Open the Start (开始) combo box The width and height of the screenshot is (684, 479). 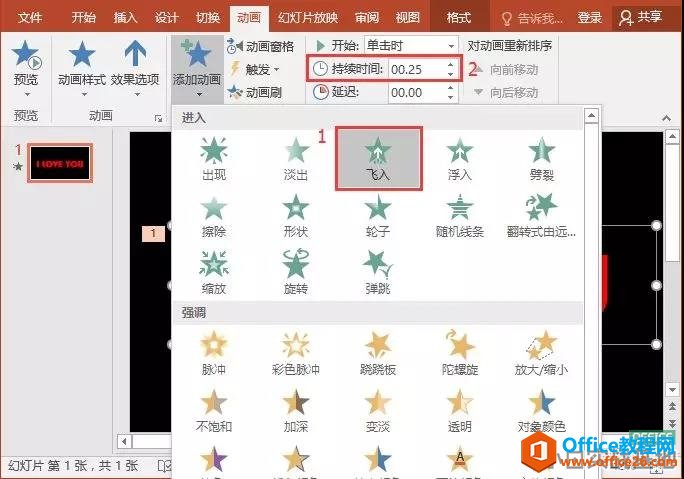click(411, 45)
